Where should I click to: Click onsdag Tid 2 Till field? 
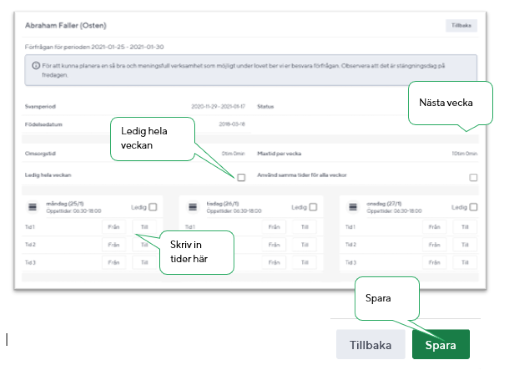tap(465, 245)
